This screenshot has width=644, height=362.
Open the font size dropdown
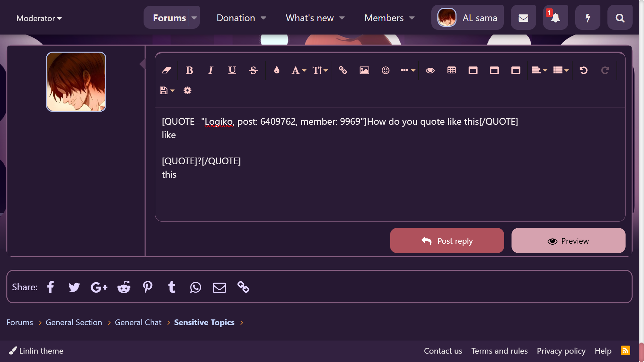pos(320,70)
